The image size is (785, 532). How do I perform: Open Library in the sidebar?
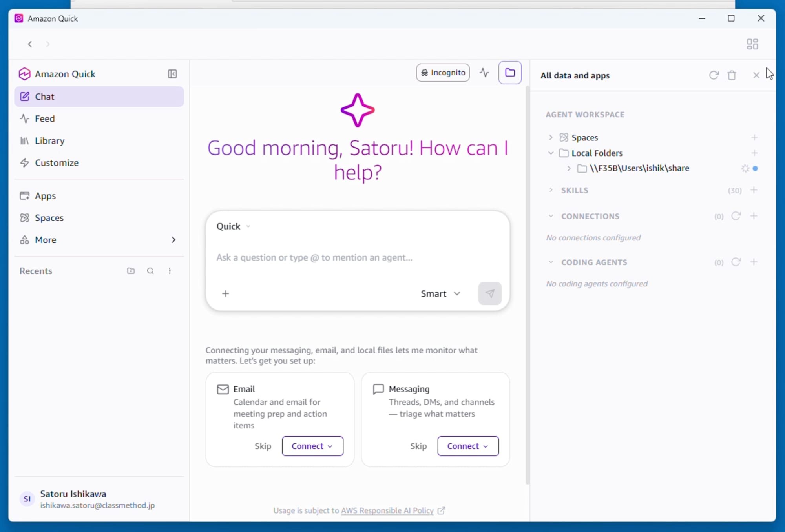click(x=99, y=140)
